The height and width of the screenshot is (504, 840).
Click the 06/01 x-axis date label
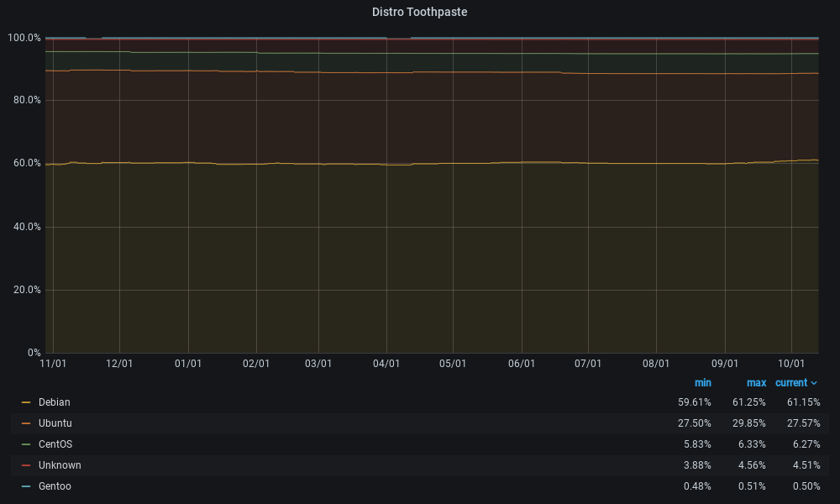522,364
